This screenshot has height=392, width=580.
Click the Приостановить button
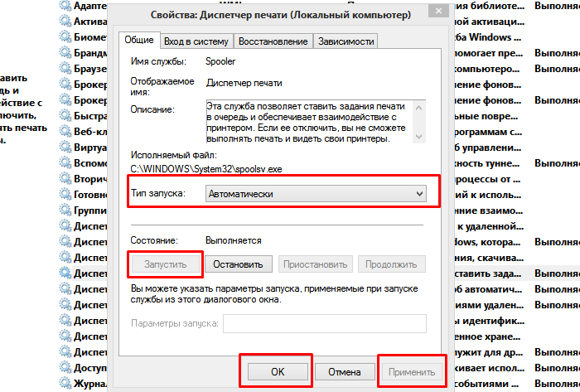(x=315, y=264)
